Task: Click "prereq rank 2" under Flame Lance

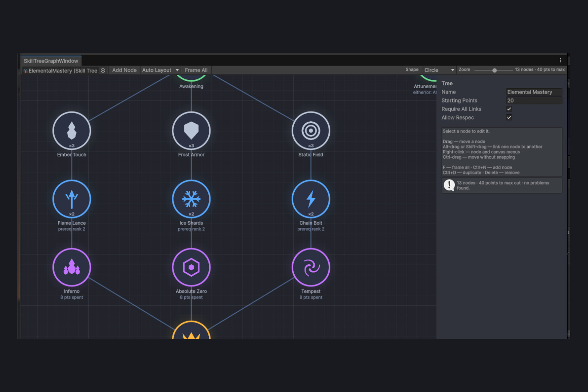Action: [x=72, y=229]
